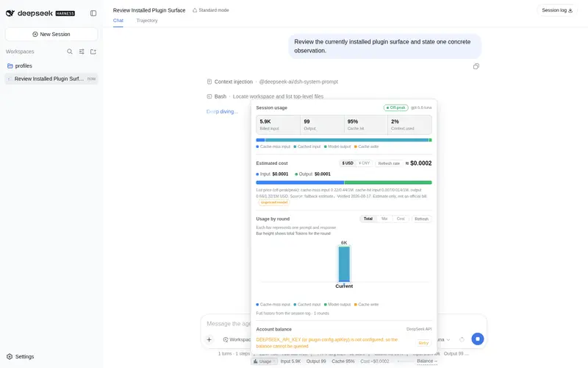Retry the account balance query
Screen dimensions: 588x368
(x=423, y=343)
